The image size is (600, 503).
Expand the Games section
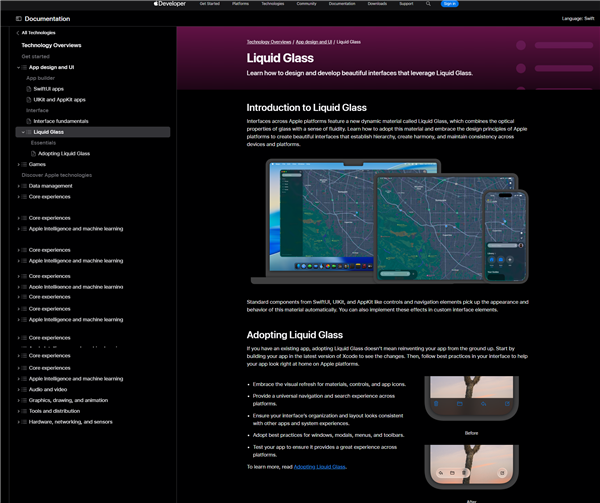18,164
